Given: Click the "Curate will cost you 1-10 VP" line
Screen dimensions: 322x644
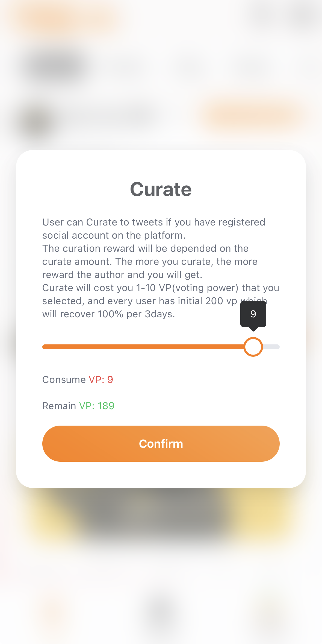Looking at the screenshot, I should (x=161, y=288).
